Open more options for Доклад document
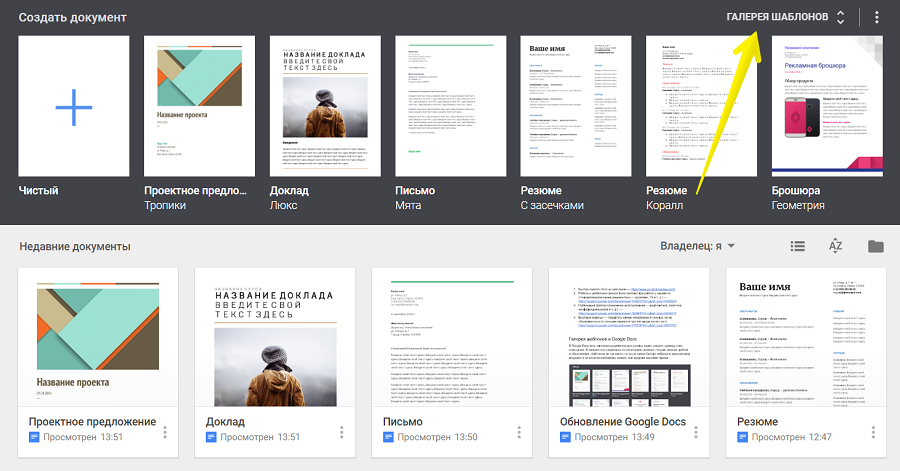 (341, 432)
